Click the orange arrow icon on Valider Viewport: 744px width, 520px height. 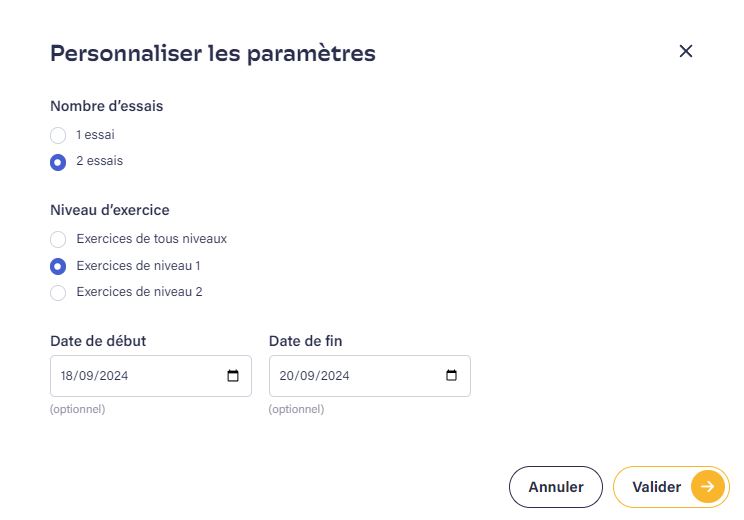click(x=707, y=487)
